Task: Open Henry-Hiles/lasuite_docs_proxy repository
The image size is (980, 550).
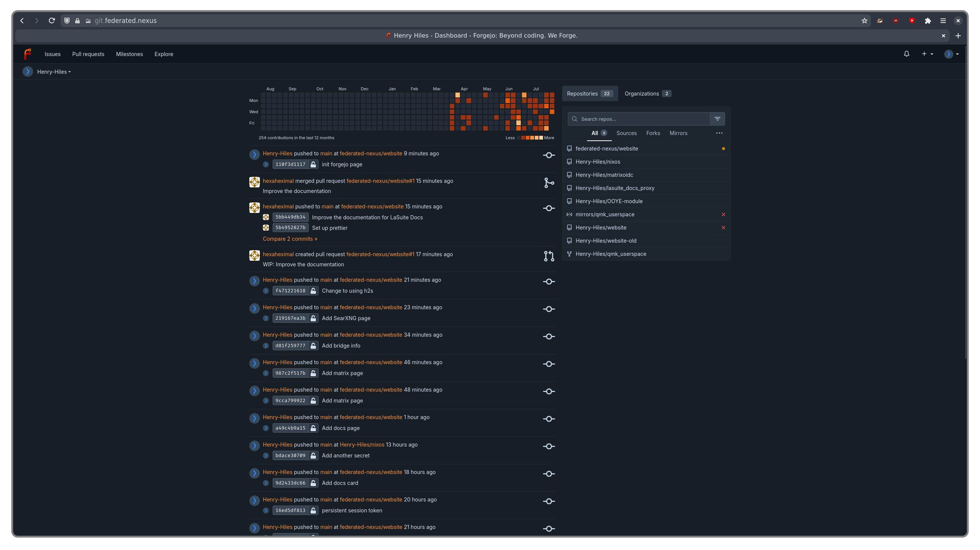Action: click(x=615, y=188)
